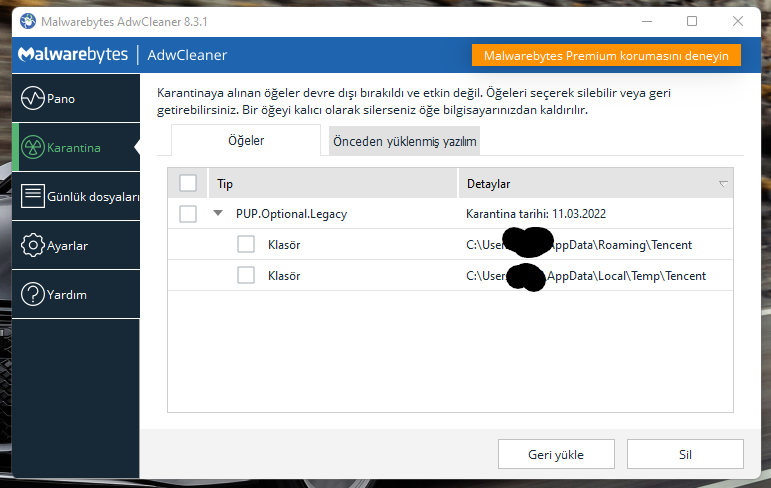This screenshot has width=771, height=488.
Task: Tick the select-all checkbox in table header
Action: (x=188, y=183)
